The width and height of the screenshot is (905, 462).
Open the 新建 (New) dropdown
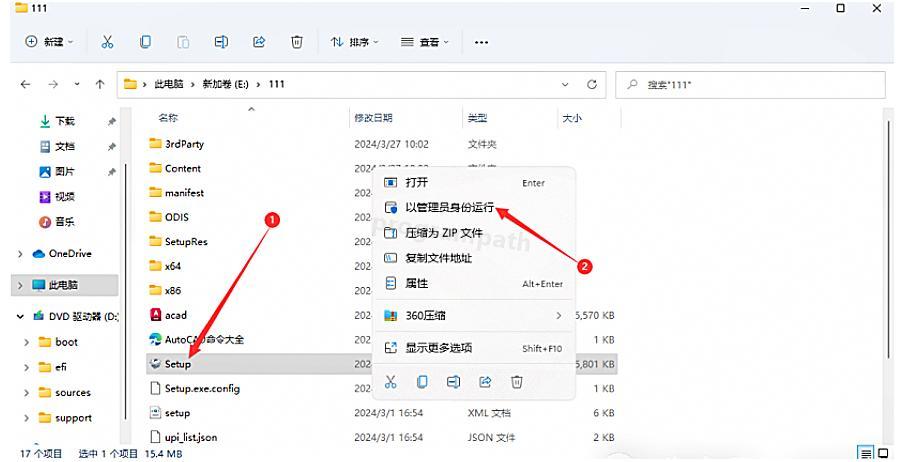point(50,42)
